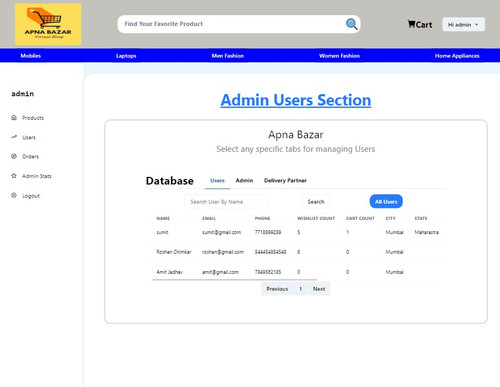
Task: Select amit@gmail.com email cell
Action: tap(220, 272)
